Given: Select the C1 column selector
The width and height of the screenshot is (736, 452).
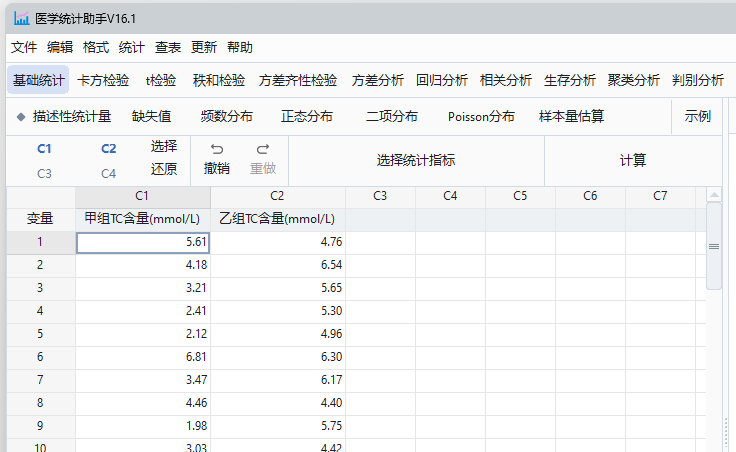Looking at the screenshot, I should 44,149.
